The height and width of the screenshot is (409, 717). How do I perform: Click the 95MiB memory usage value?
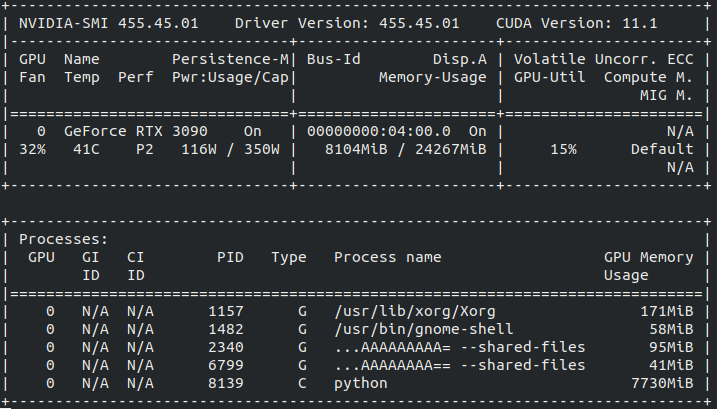tap(671, 347)
